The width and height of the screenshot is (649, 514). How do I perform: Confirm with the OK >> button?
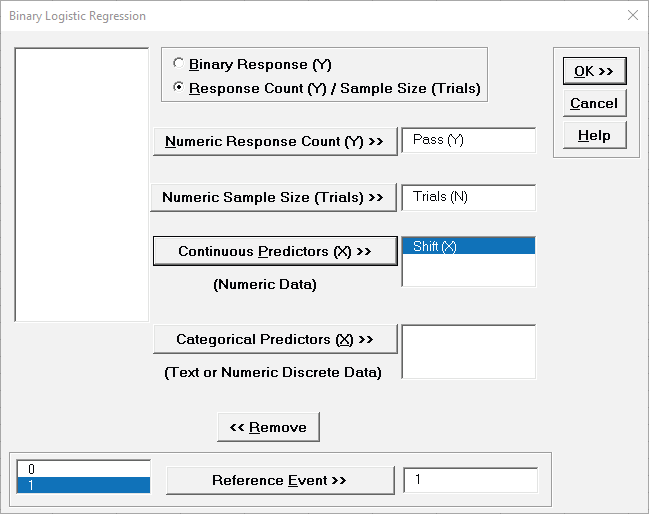pos(594,71)
